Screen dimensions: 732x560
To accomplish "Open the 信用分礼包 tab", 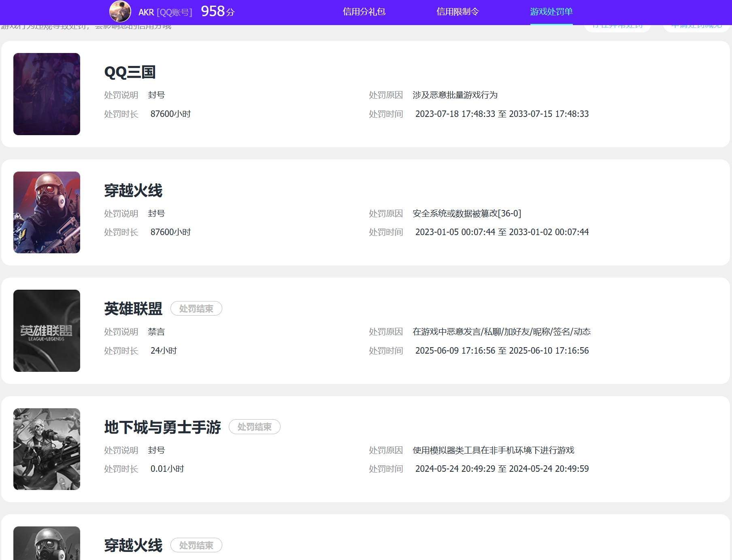I will click(364, 12).
